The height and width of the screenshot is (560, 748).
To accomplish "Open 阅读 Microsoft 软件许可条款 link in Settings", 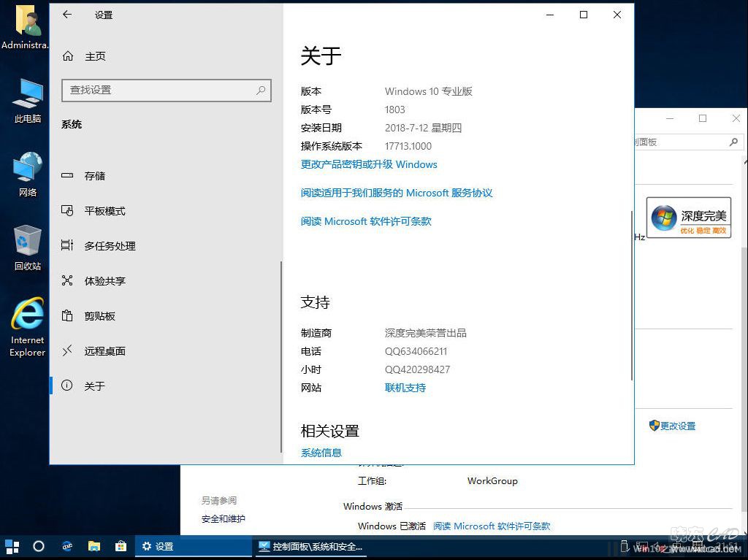I will coord(366,221).
